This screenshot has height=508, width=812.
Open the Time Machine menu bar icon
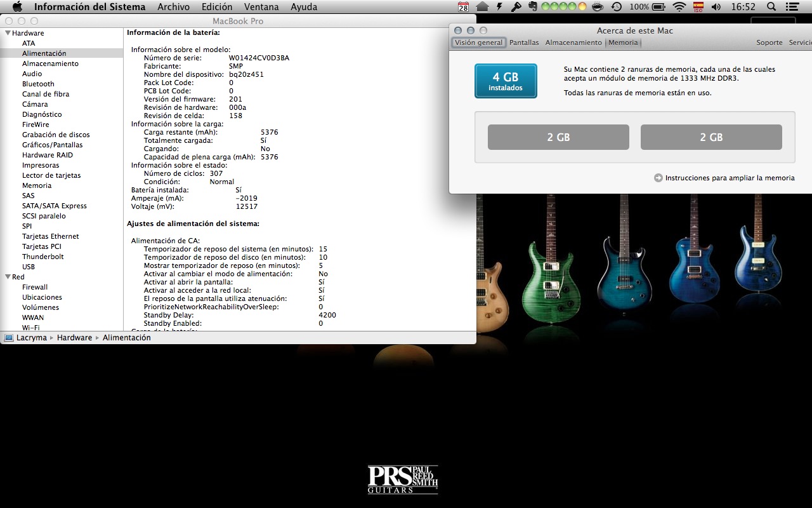[616, 7]
